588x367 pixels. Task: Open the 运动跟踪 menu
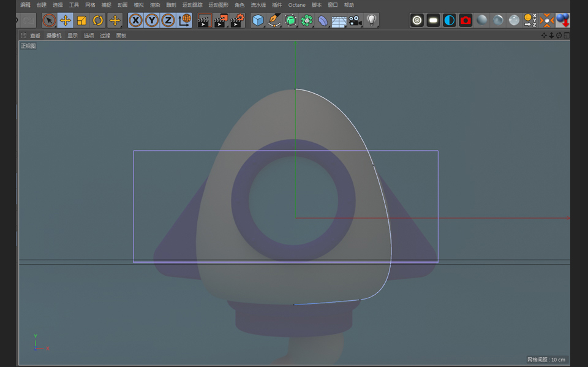192,5
